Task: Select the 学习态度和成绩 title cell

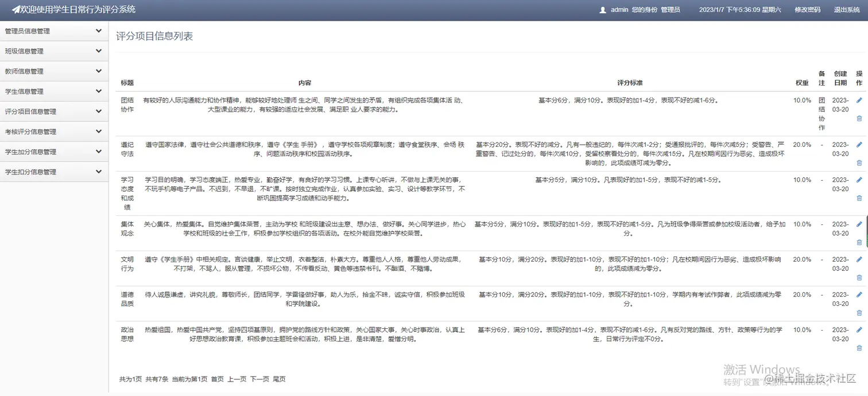Action: [127, 193]
